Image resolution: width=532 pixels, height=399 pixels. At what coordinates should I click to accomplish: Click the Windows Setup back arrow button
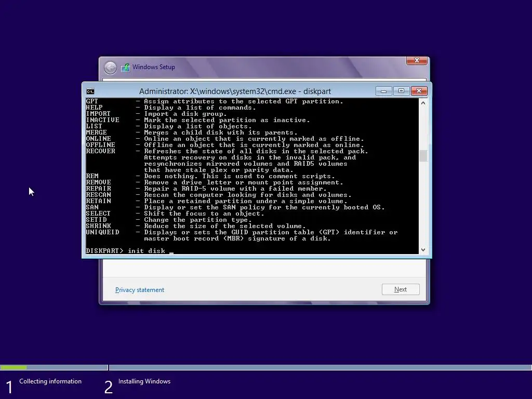(x=110, y=68)
